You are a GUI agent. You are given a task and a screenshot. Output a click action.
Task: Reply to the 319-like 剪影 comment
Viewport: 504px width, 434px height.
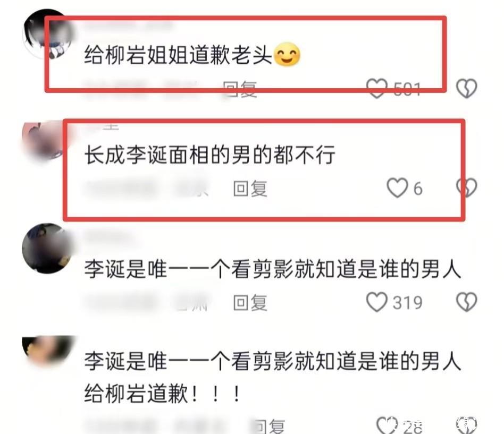pos(250,302)
